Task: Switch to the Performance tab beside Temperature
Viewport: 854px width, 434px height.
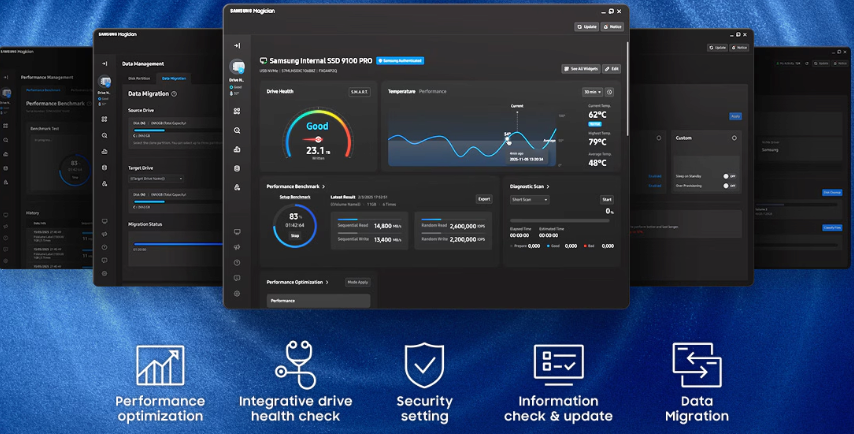Action: tap(432, 91)
